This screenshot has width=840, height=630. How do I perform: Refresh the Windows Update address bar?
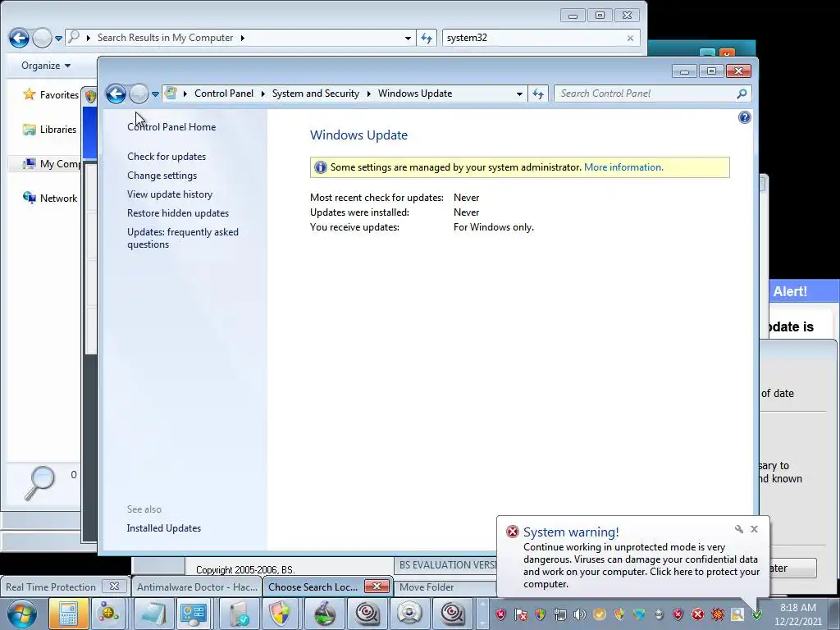tap(538, 94)
